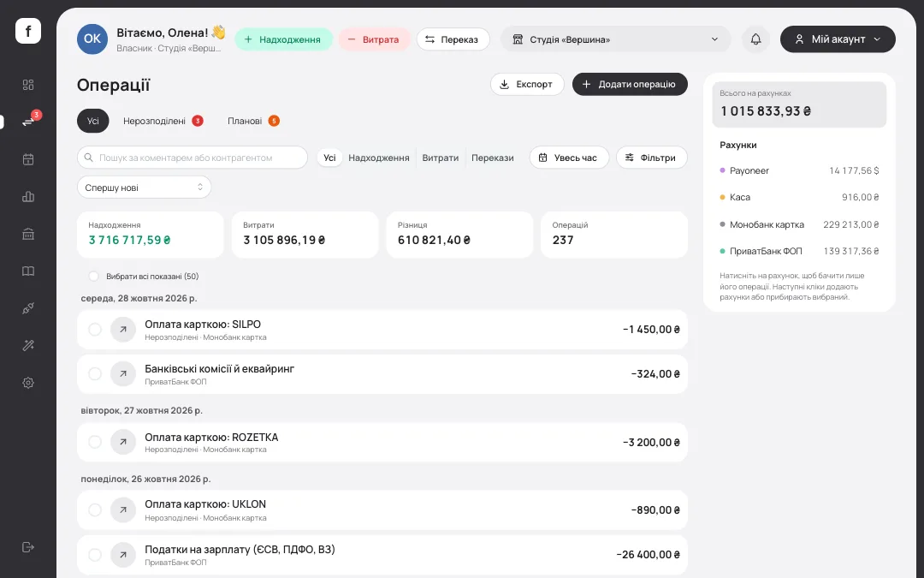Filter by the Монобанк картка account
The height and width of the screenshot is (578, 924).
pyautogui.click(x=799, y=224)
